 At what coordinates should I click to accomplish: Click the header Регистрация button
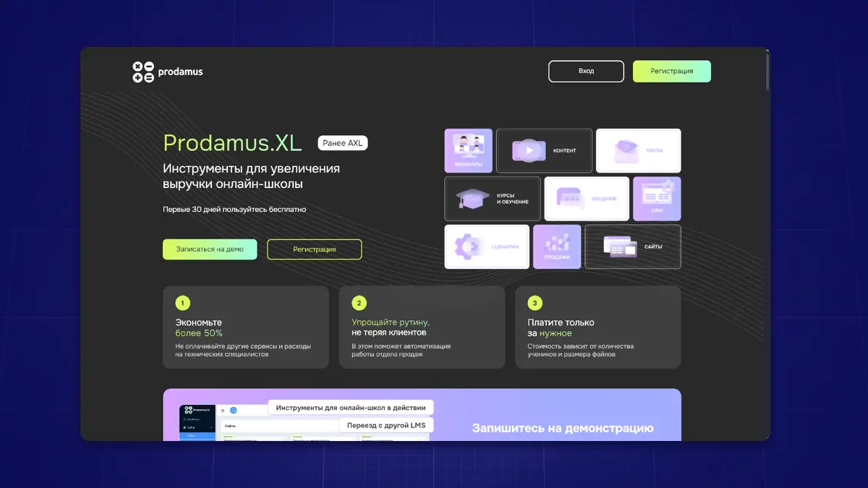671,72
